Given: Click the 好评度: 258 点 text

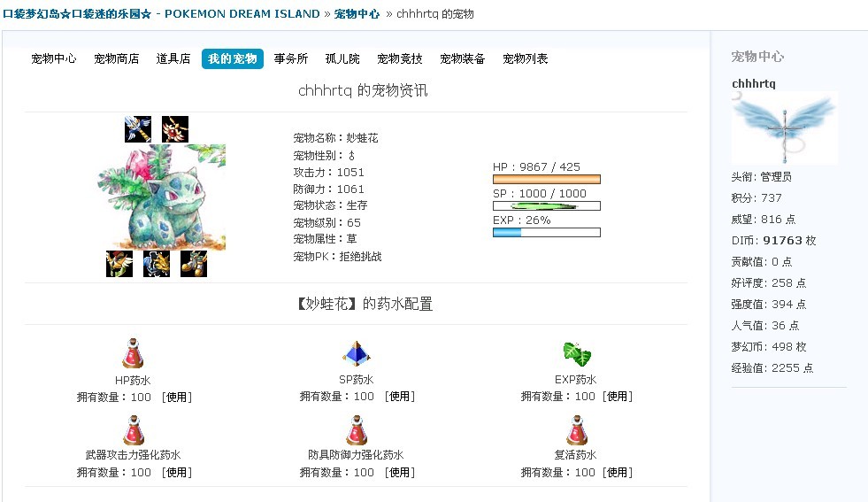Looking at the screenshot, I should [769, 283].
